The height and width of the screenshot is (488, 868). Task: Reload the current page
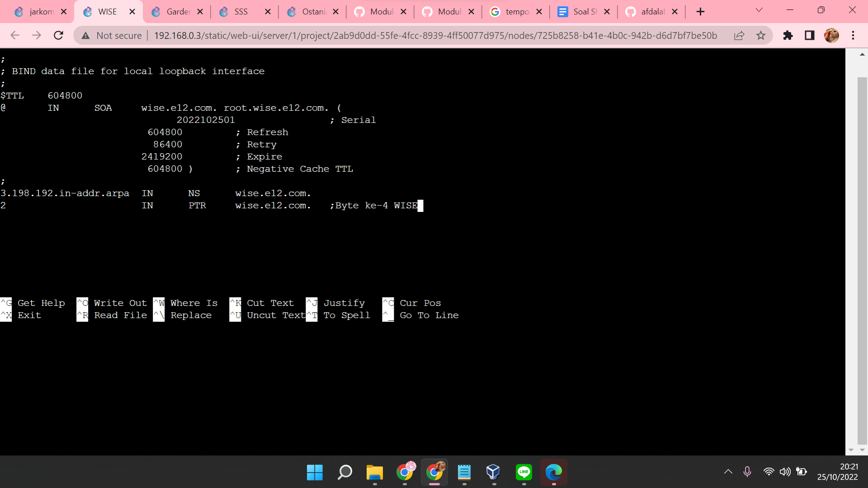point(58,35)
